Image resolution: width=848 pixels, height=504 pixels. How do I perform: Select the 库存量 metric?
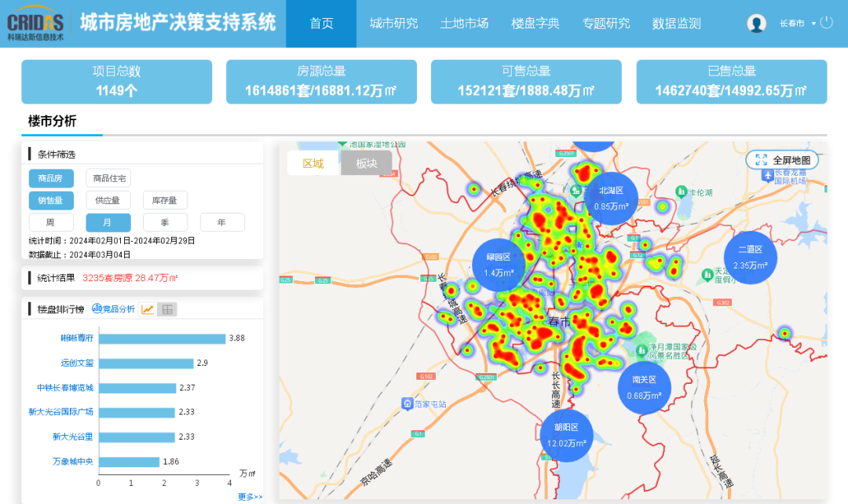165,200
